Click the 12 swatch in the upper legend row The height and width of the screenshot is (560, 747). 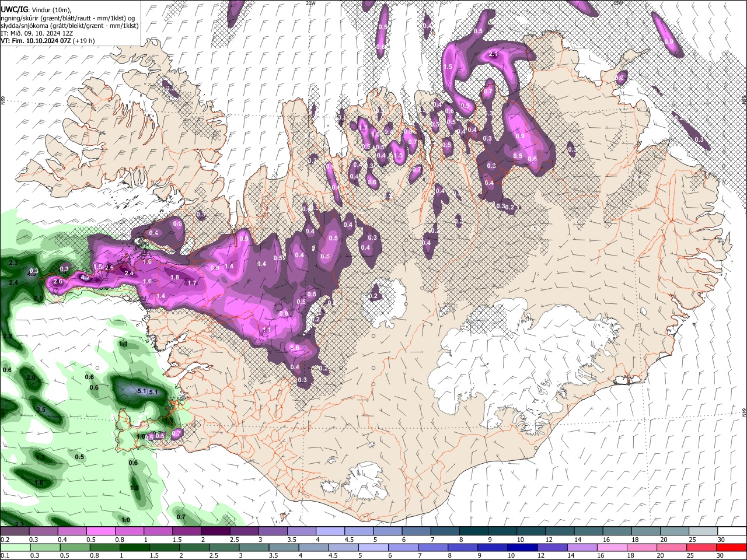pyautogui.click(x=560, y=531)
